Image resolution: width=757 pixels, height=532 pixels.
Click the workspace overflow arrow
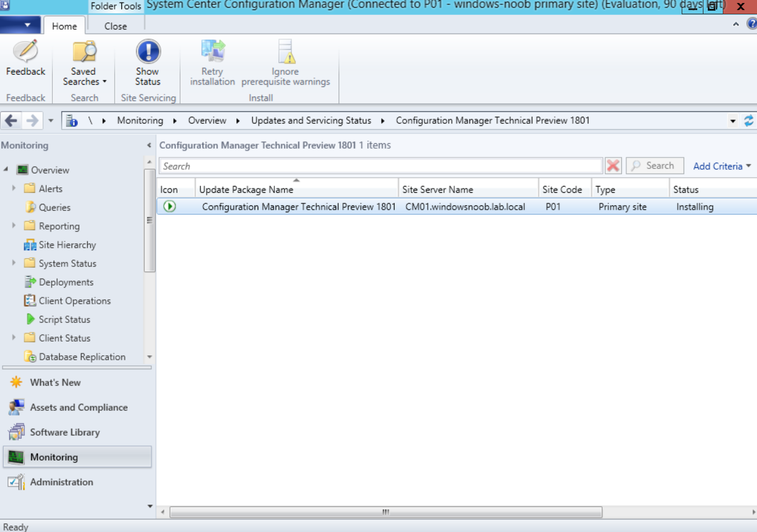click(149, 506)
